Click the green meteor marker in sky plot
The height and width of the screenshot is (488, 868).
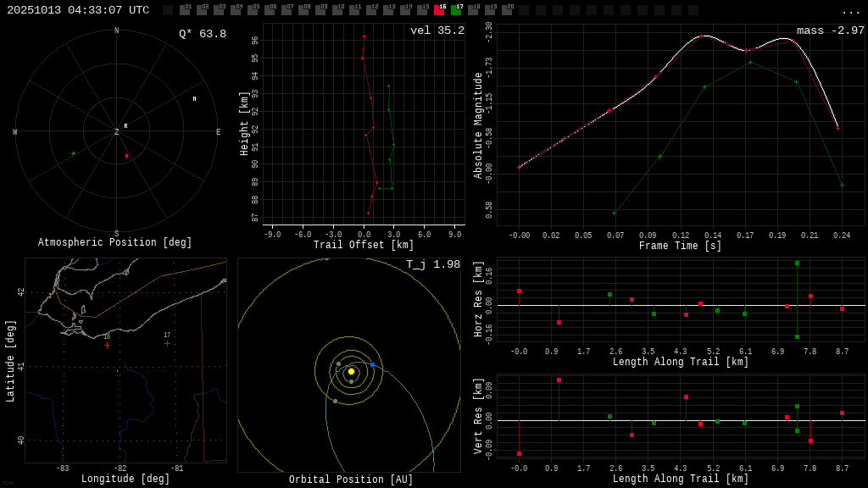(74, 153)
